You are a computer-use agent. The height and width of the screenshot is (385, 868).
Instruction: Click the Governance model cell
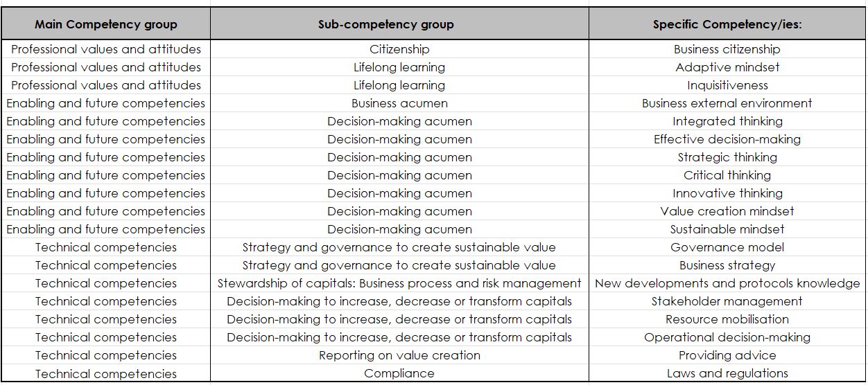(727, 247)
